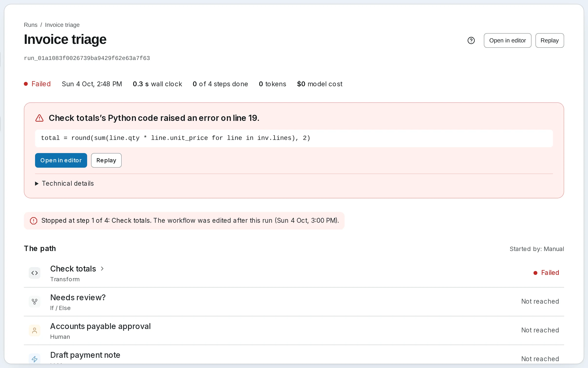The width and height of the screenshot is (588, 368).
Task: Click the error heading about line 19
Action: click(154, 118)
